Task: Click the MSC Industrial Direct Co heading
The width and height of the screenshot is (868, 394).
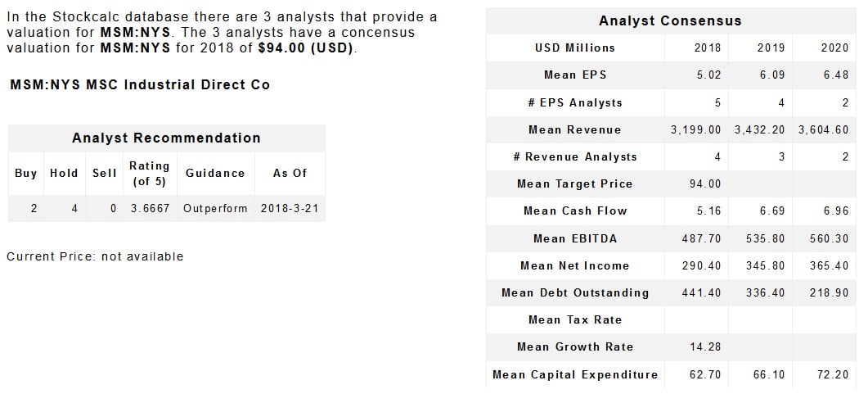Action: click(x=140, y=85)
